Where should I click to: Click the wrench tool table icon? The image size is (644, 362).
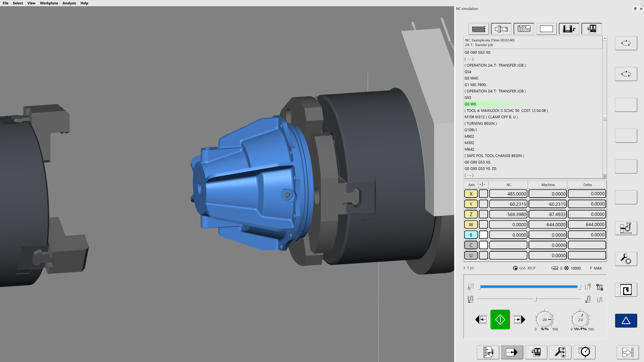coord(560,352)
